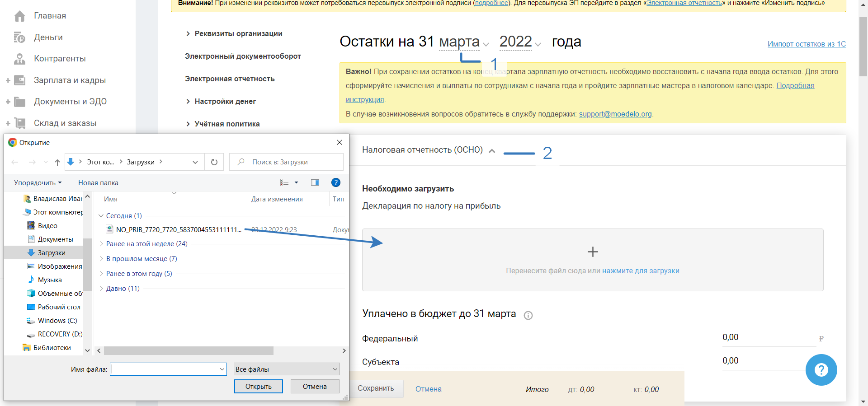Toggle the preview pane icon in dialog
Screen dimensions: 868x406
click(315, 182)
